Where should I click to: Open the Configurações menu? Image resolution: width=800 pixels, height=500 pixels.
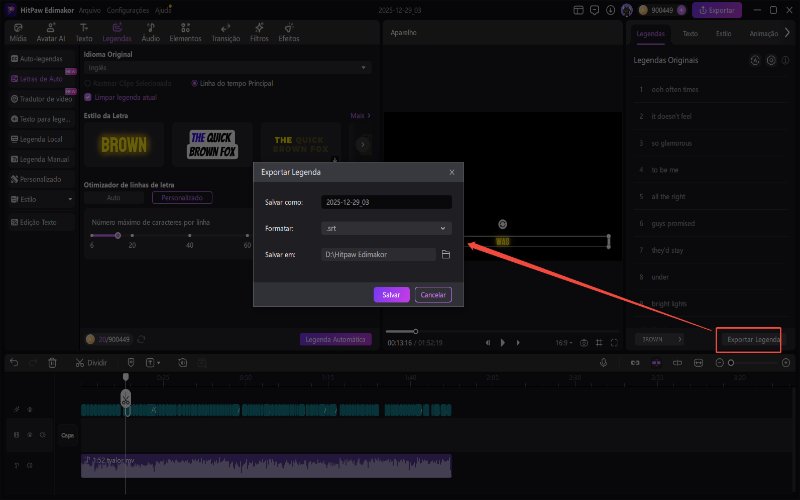(127, 9)
